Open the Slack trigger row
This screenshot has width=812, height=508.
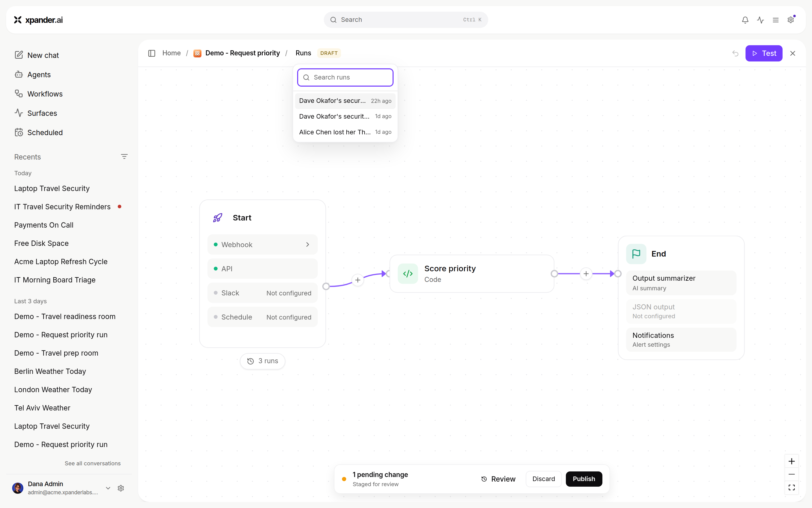tap(262, 293)
